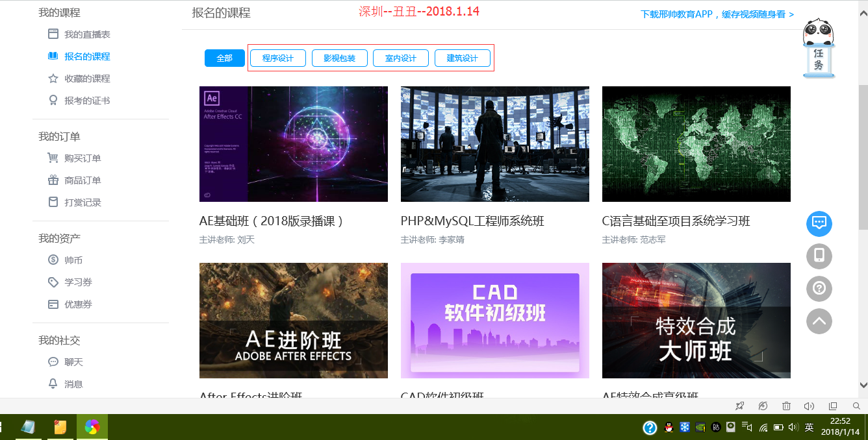Toggle the 英 input language indicator
This screenshot has height=440, width=868.
coord(809,428)
